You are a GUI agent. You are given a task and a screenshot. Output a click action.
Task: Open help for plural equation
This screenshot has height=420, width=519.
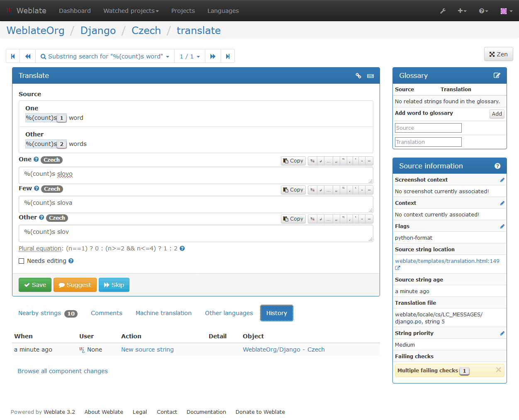182,248
